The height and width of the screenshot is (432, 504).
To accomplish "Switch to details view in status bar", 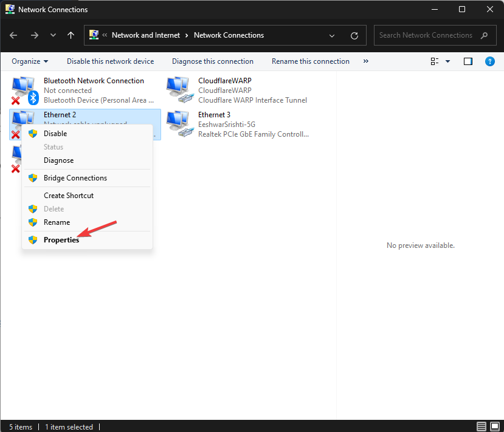I will [x=481, y=427].
